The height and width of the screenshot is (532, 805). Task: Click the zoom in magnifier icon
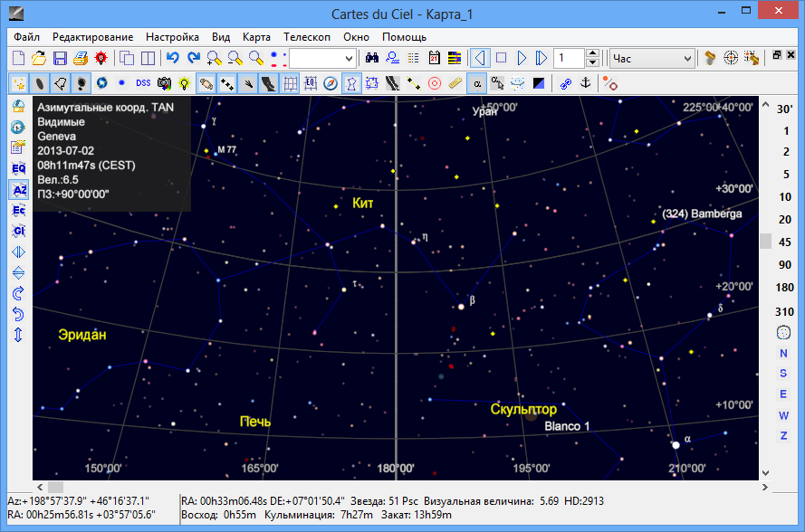coord(214,59)
